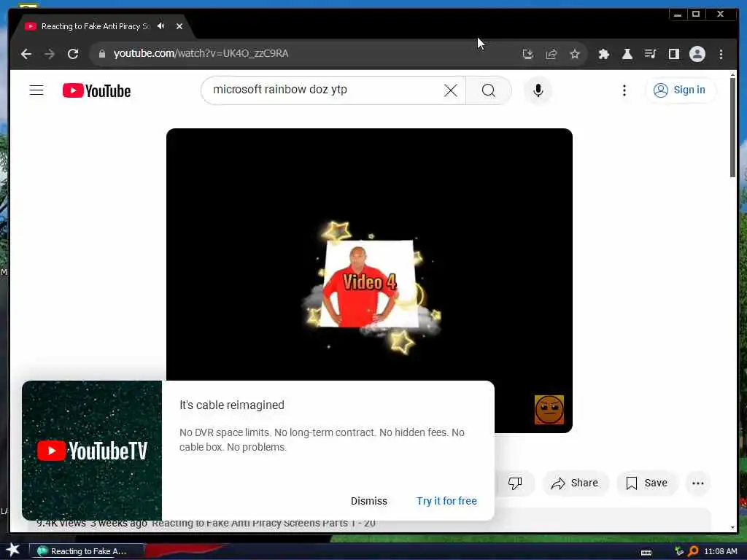
Task: Open the Chrome three-dot menu
Action: [721, 54]
